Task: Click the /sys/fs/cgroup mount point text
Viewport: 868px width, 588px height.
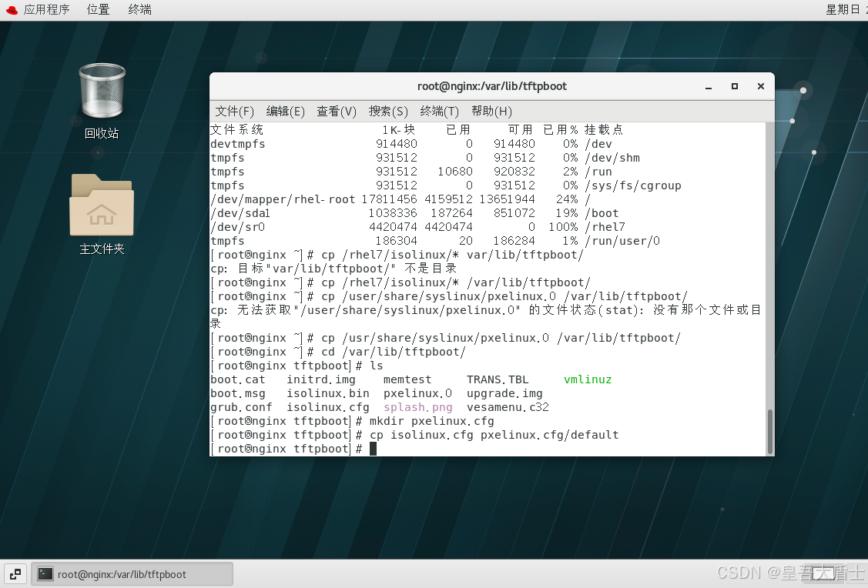Action: click(x=633, y=185)
